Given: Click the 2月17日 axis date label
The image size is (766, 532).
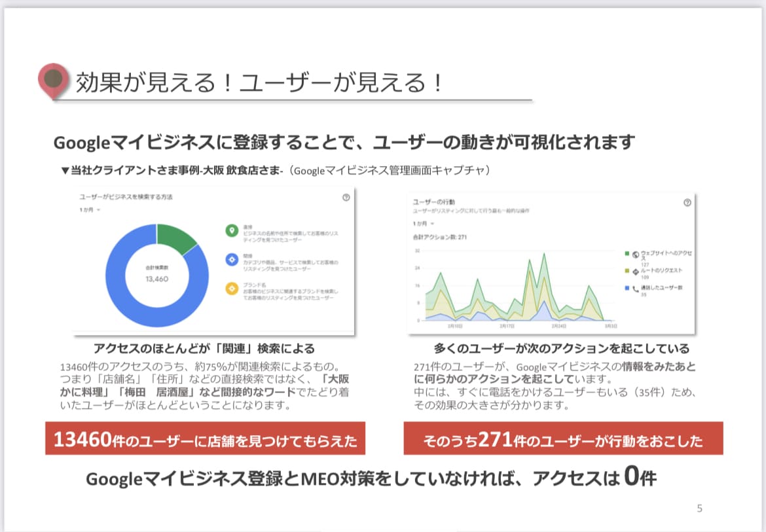Looking at the screenshot, I should [507, 326].
